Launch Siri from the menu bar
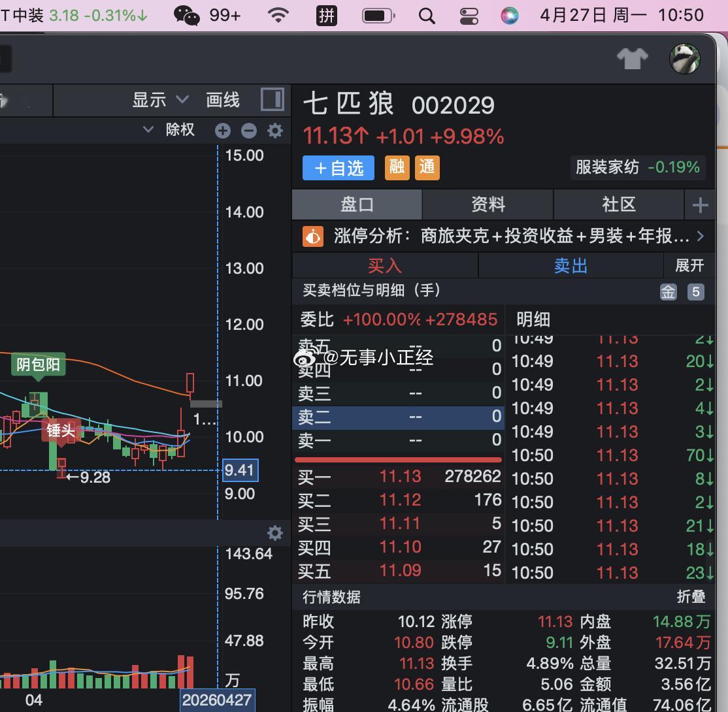Image resolution: width=728 pixels, height=712 pixels. tap(509, 16)
